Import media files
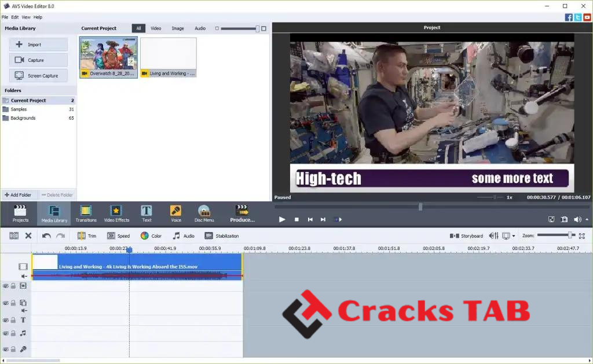This screenshot has width=593, height=364. pyautogui.click(x=39, y=44)
